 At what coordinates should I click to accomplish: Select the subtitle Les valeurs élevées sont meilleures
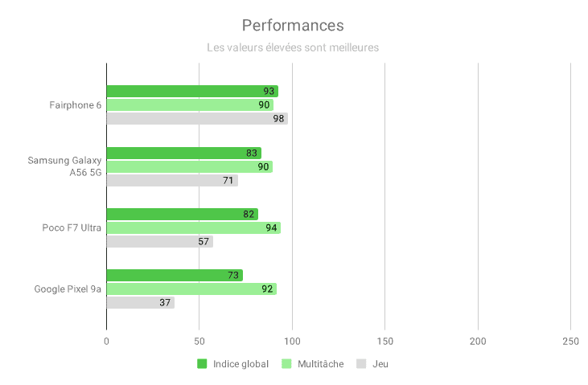(x=293, y=47)
